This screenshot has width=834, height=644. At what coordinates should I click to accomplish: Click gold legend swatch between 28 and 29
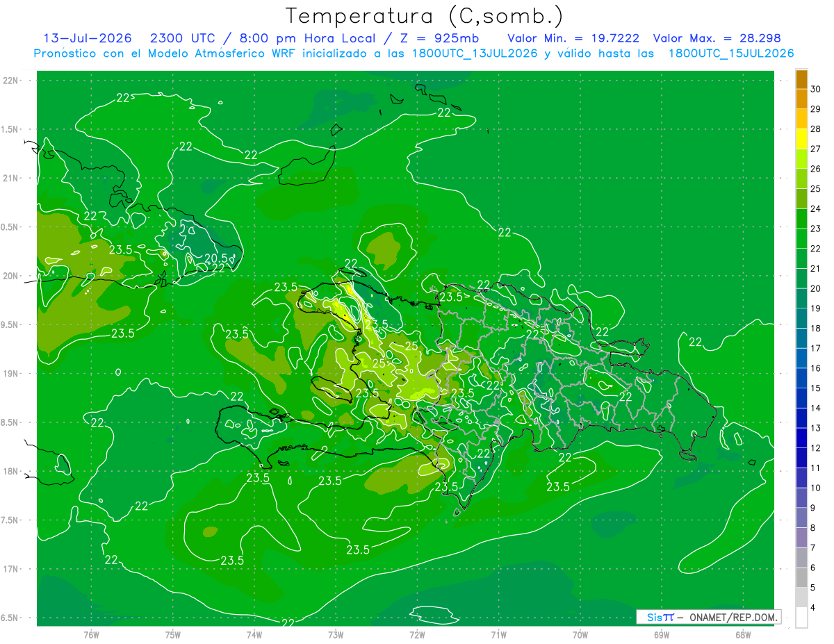pos(801,119)
